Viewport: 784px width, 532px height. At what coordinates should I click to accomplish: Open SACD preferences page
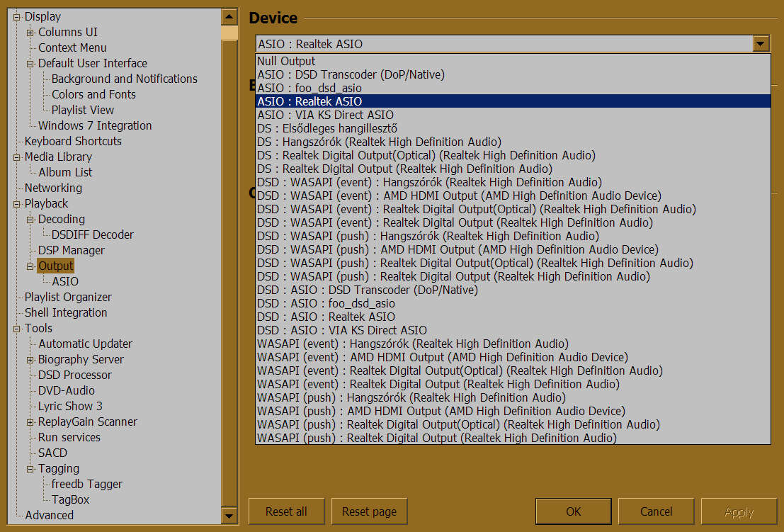pos(52,453)
